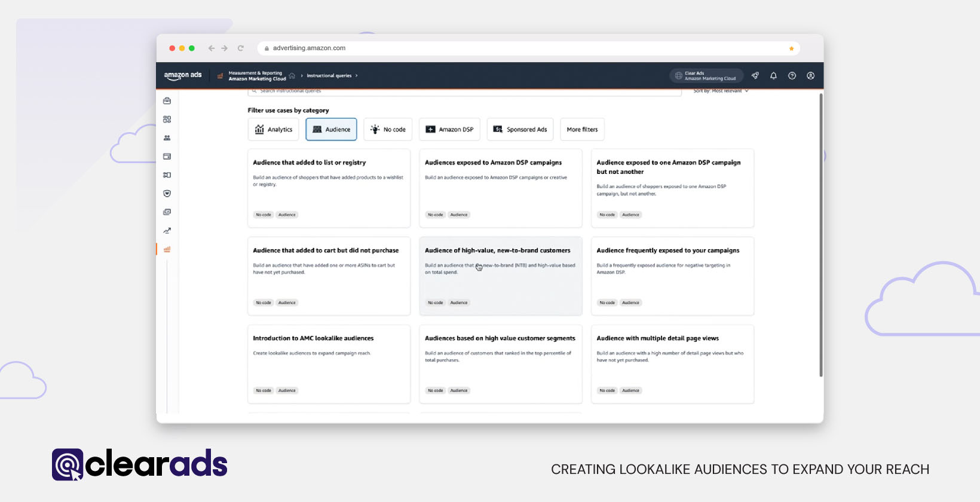The height and width of the screenshot is (502, 980).
Task: Toggle the Audience category filter
Action: (x=331, y=129)
